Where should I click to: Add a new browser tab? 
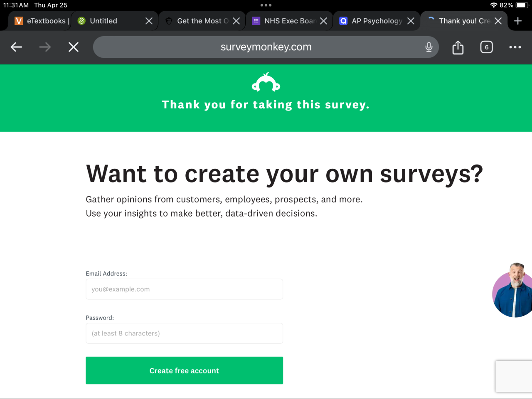pos(518,21)
